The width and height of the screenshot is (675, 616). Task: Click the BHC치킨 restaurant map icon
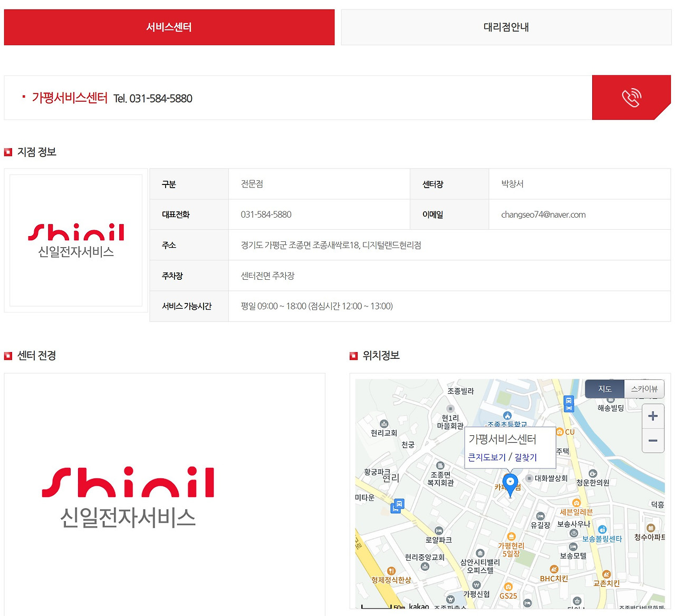[554, 569]
